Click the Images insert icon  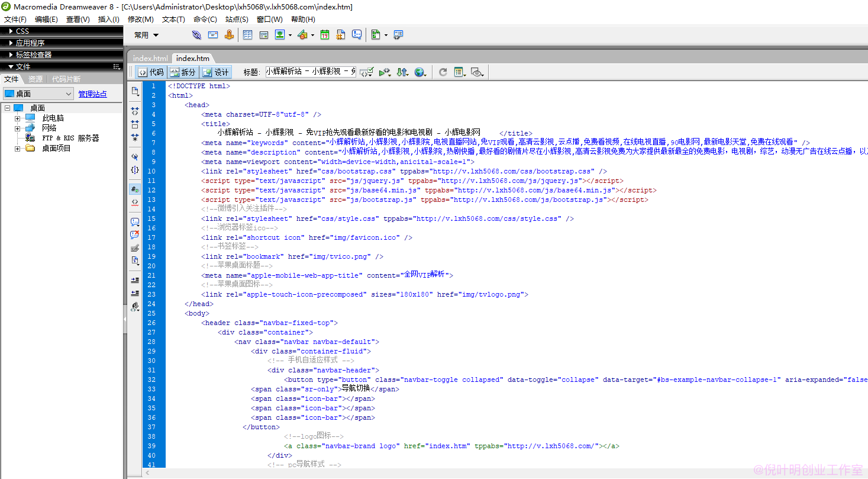280,35
